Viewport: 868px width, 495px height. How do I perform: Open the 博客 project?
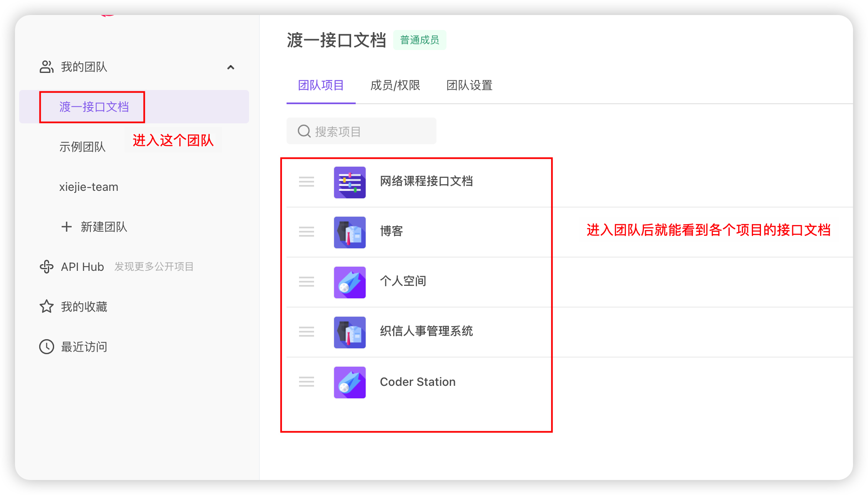coord(392,231)
